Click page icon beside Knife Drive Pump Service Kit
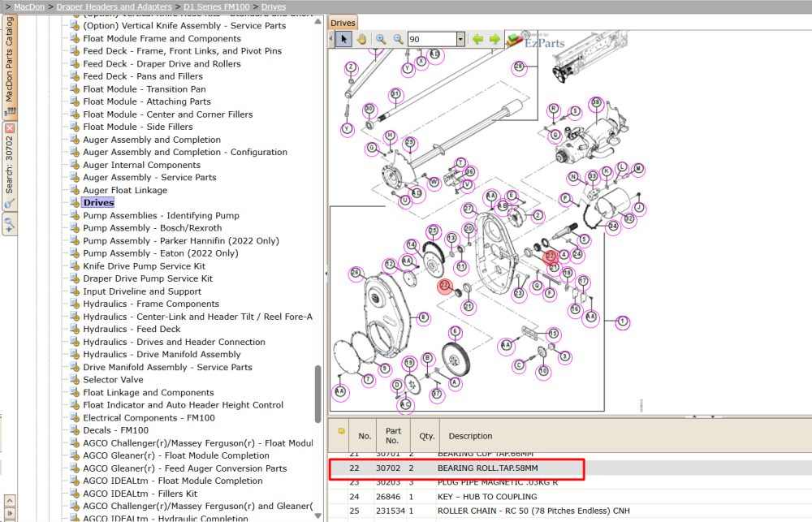 pos(75,266)
